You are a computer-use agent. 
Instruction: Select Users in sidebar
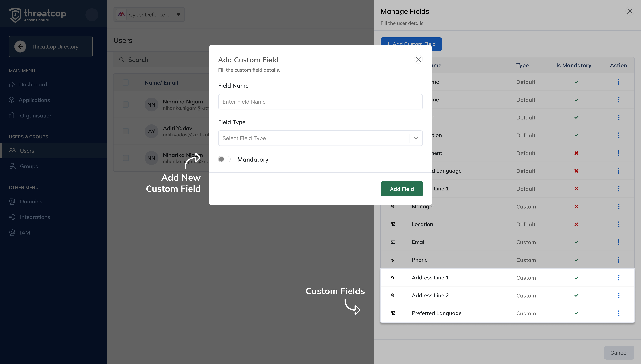(53, 151)
